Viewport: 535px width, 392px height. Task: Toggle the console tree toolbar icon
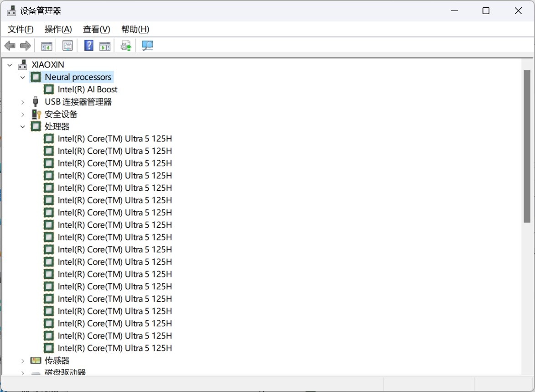[47, 46]
